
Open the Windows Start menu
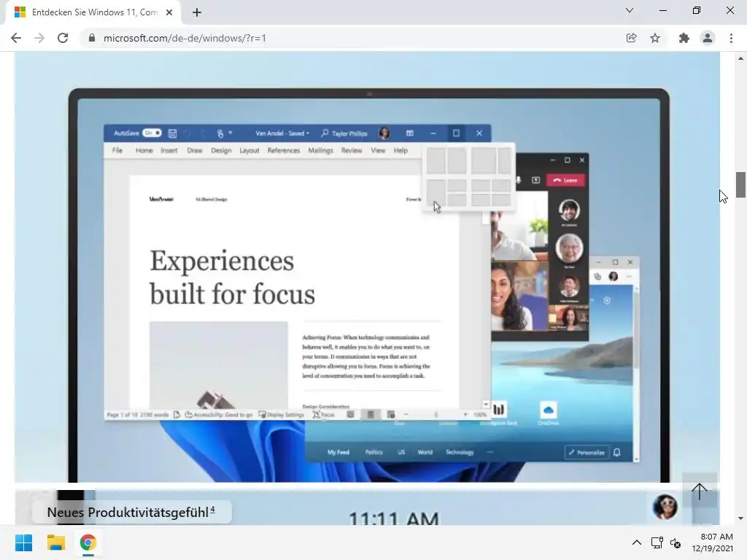tap(24, 542)
